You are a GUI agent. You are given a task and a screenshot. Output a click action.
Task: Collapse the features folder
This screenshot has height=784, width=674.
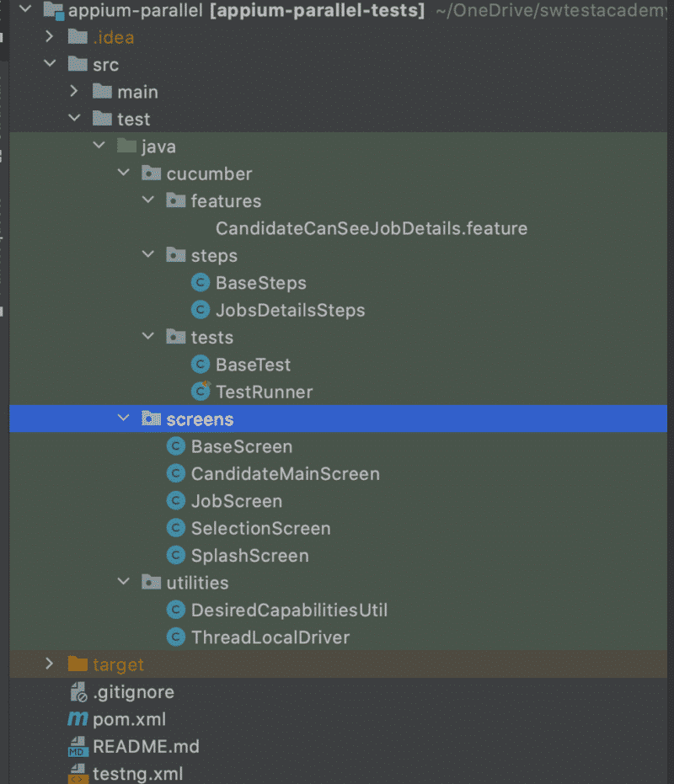point(148,200)
